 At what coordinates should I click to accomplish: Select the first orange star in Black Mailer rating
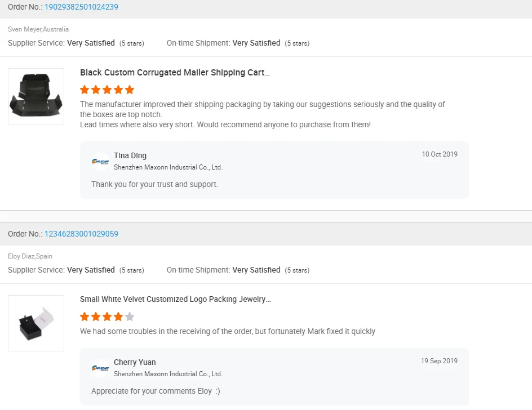85,90
